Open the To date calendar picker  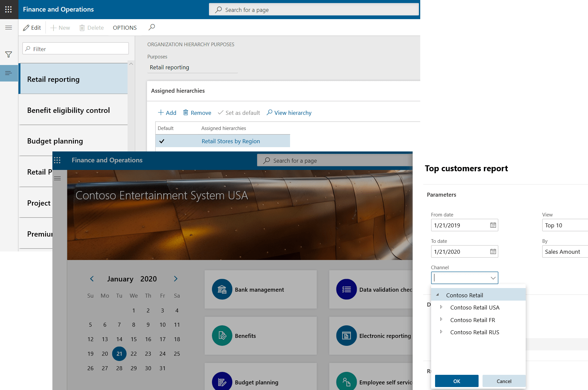pyautogui.click(x=493, y=251)
